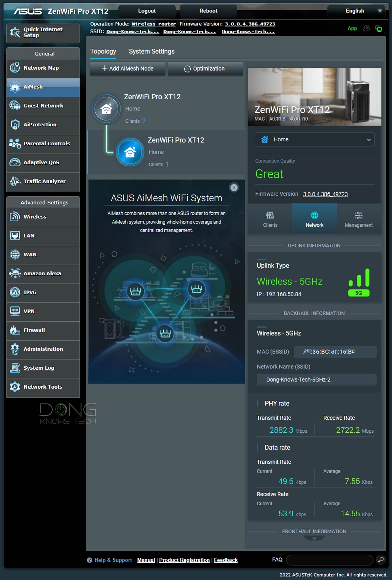
Task: Expand the Home location dropdown
Action: coord(314,139)
